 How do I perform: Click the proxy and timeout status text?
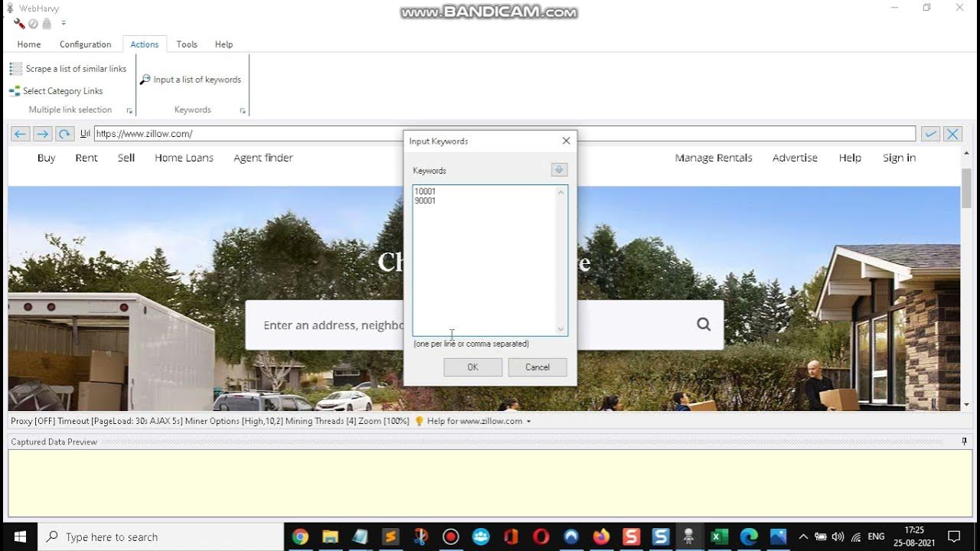pos(210,422)
